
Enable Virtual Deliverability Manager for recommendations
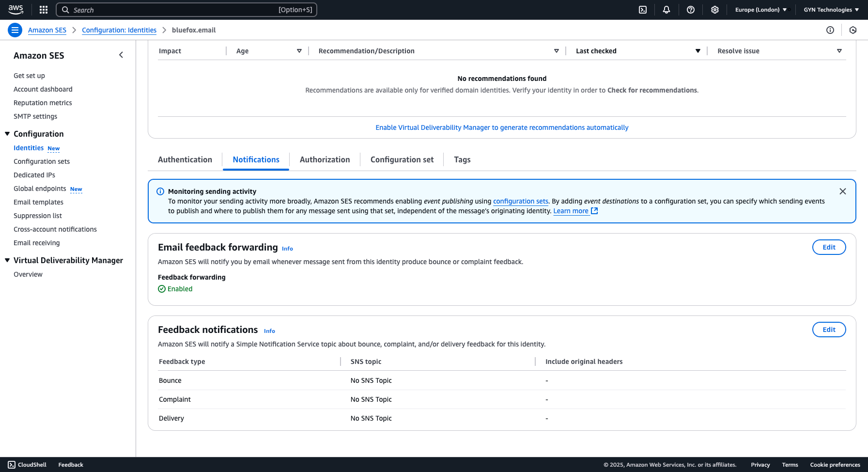pos(502,127)
